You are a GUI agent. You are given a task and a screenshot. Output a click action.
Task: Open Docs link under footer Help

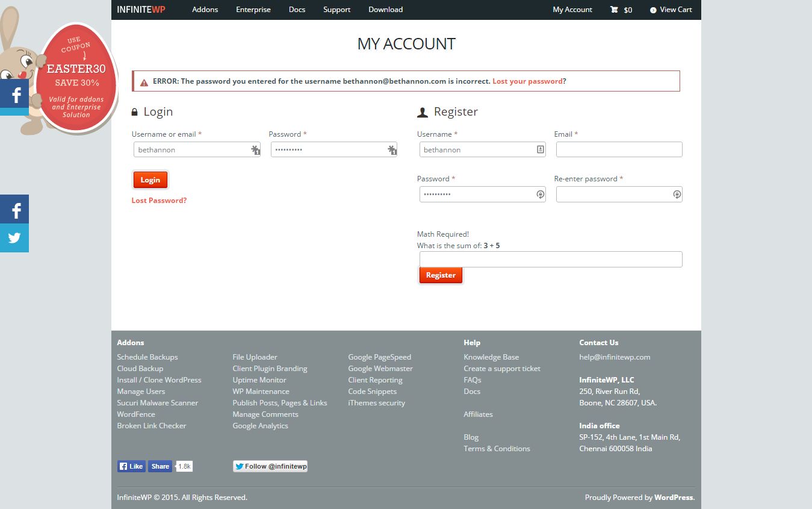[x=472, y=392]
